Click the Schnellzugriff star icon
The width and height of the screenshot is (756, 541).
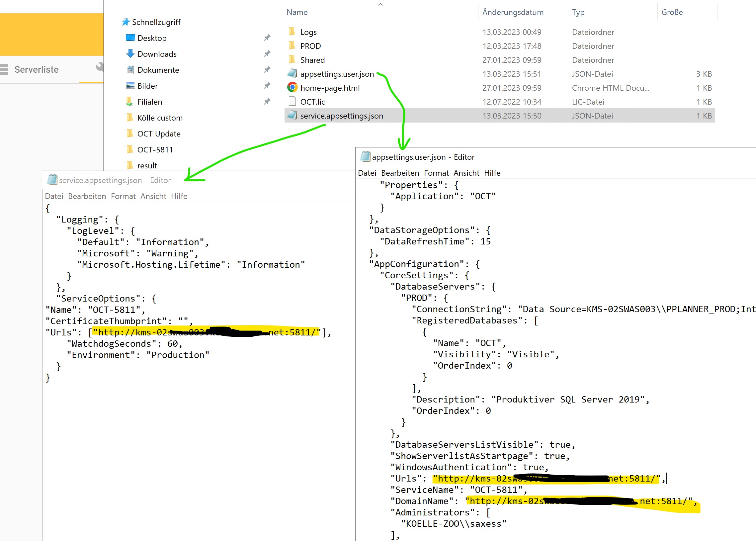coord(126,22)
